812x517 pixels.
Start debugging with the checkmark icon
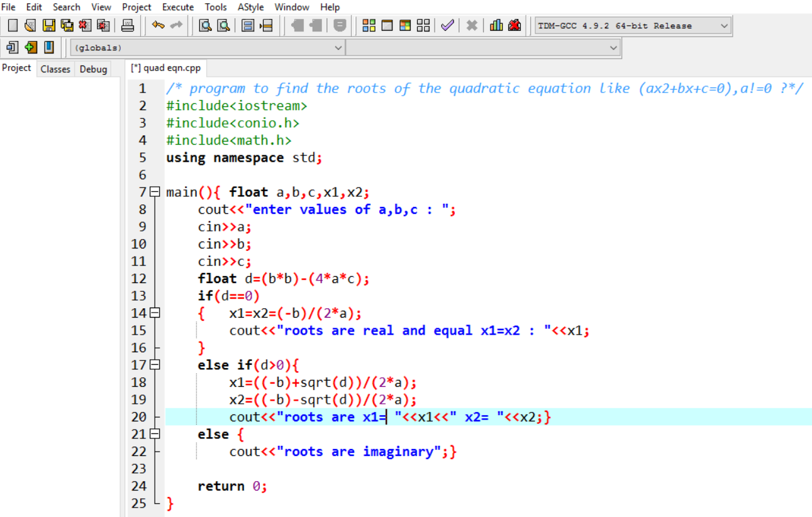pos(447,26)
